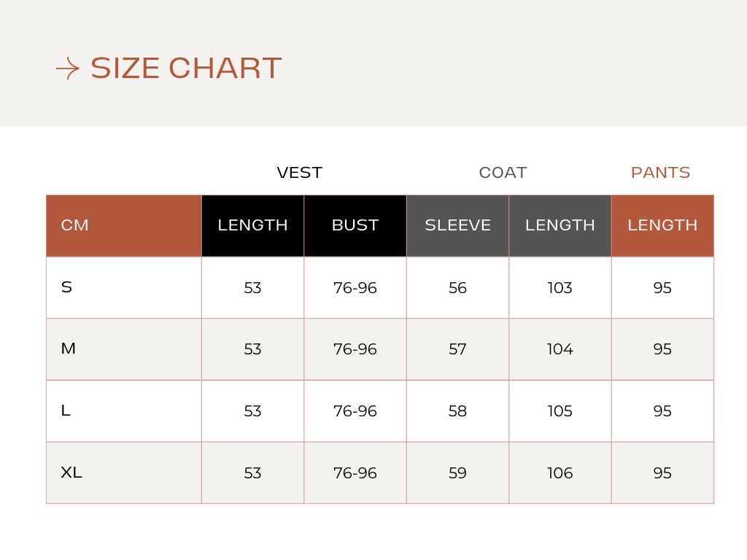Click the sleeve value 56 cell
This screenshot has height=560, width=747.
pyautogui.click(x=457, y=288)
